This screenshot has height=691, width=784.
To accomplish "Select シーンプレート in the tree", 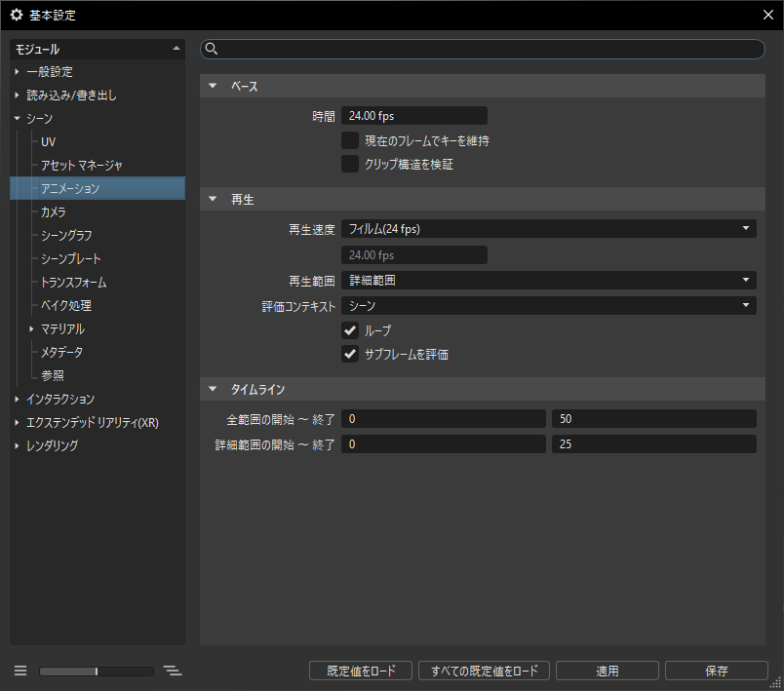I will coord(71,259).
